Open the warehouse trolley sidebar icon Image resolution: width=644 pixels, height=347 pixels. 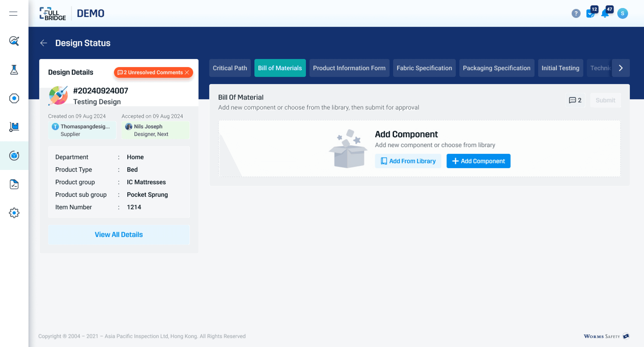coord(14,127)
